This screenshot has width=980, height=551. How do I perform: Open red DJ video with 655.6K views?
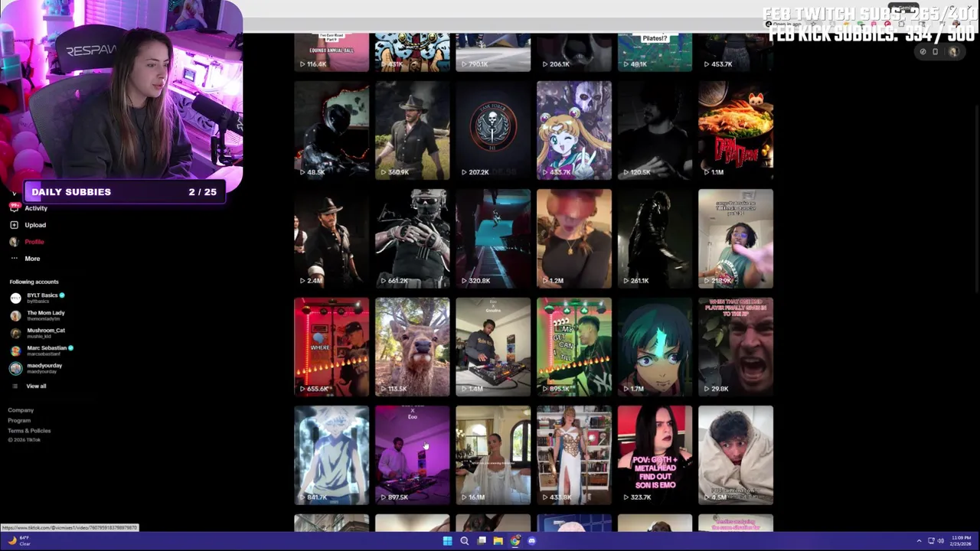pos(332,347)
